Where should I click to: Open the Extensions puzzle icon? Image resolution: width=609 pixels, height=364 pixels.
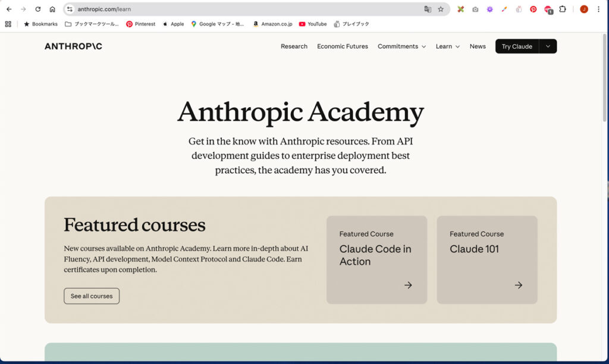tap(562, 10)
